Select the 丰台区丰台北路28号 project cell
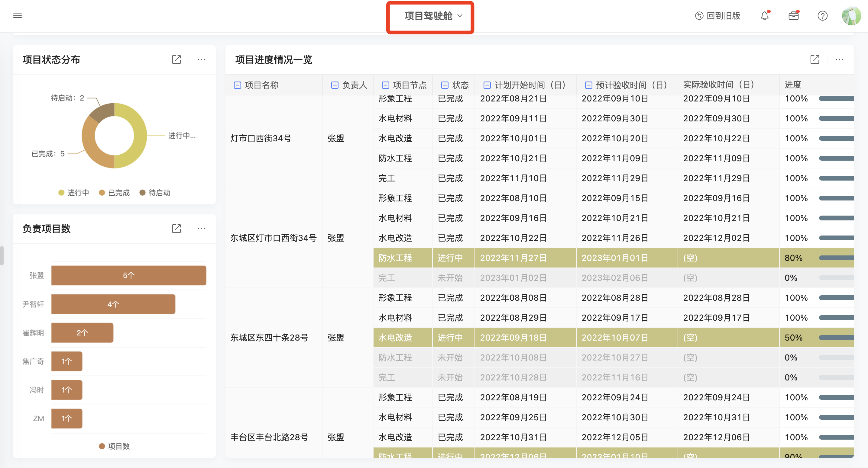The image size is (868, 468). tap(274, 422)
